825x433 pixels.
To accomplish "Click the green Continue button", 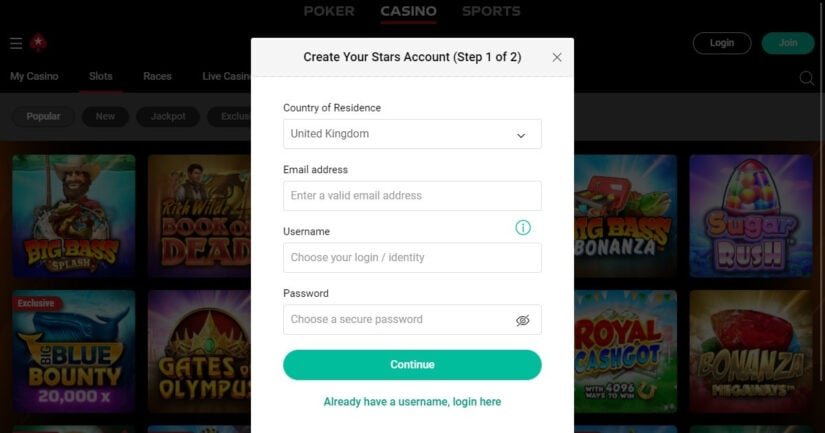I will (x=412, y=365).
